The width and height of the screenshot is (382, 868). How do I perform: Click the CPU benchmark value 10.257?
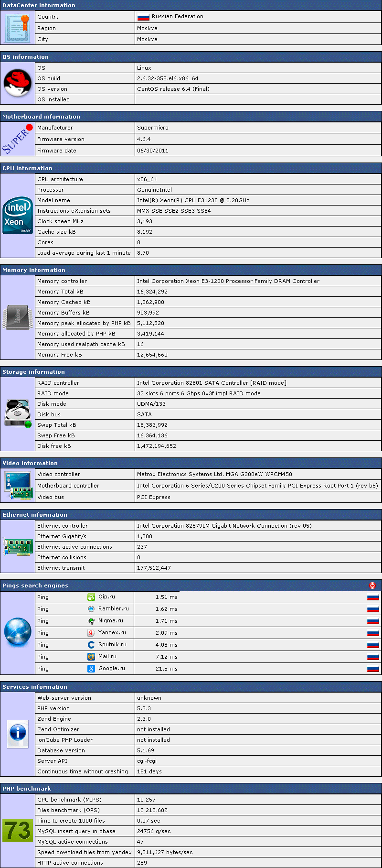point(146,800)
